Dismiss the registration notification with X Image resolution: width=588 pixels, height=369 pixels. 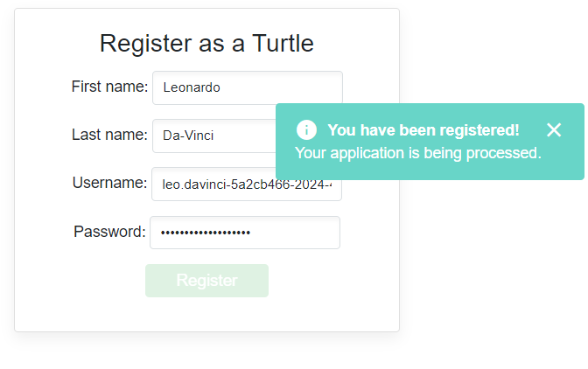coord(554,130)
